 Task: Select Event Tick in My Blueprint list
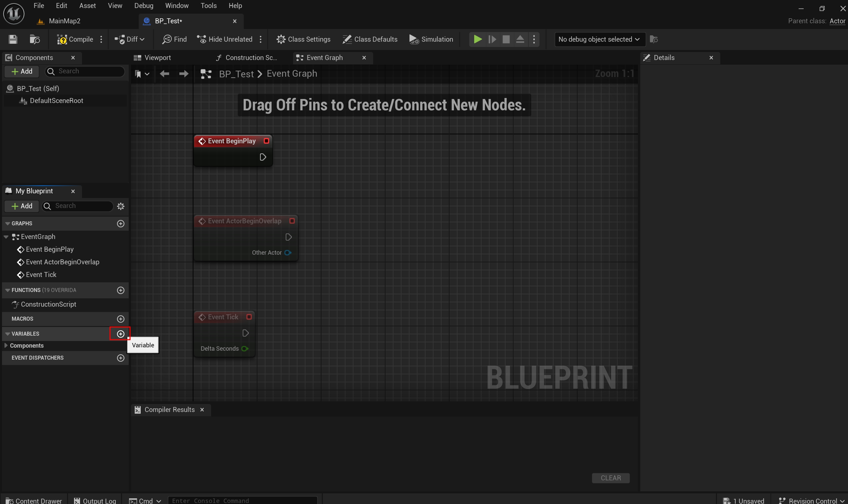pos(41,274)
